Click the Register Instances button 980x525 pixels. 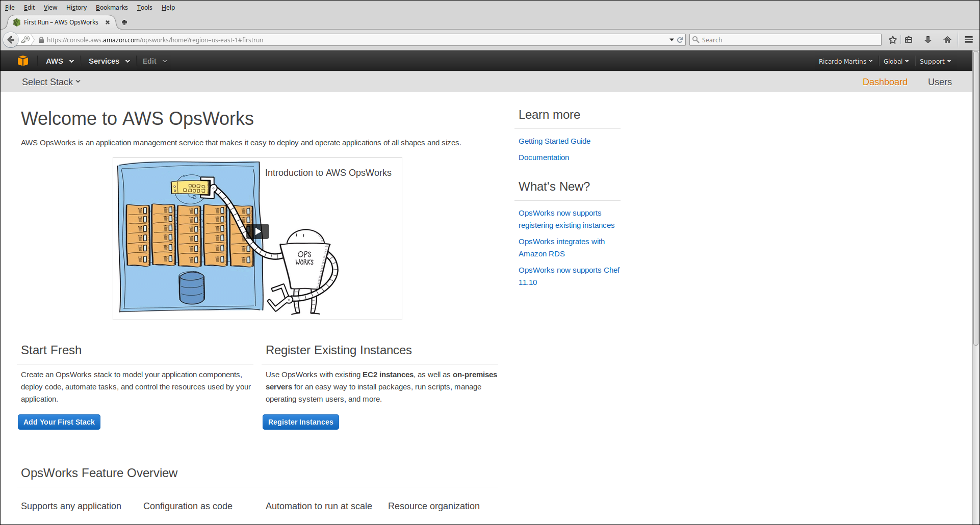pyautogui.click(x=300, y=422)
